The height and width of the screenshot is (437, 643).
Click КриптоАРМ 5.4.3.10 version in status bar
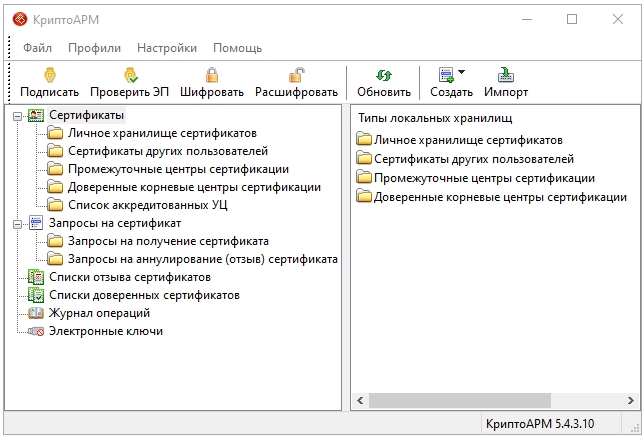540,423
